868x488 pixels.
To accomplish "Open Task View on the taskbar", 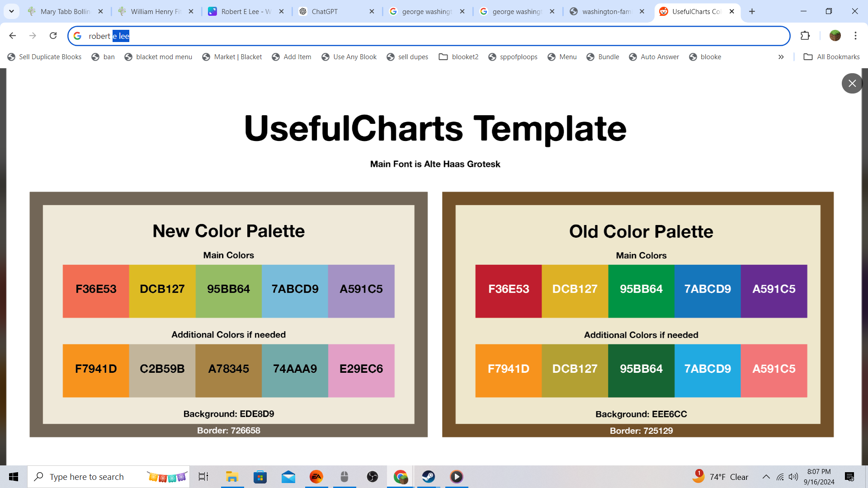I will point(203,477).
